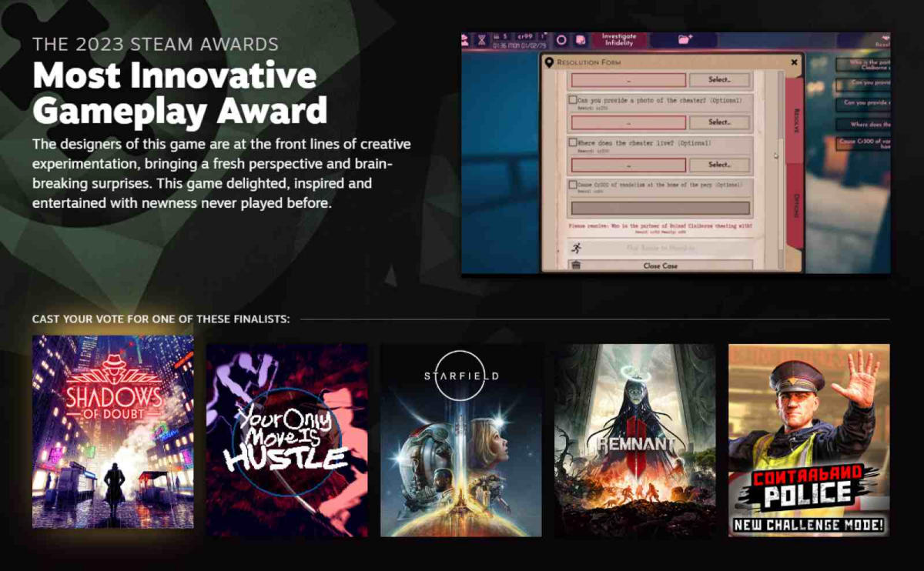Select the Starfield finalist thumbnail

tap(460, 440)
